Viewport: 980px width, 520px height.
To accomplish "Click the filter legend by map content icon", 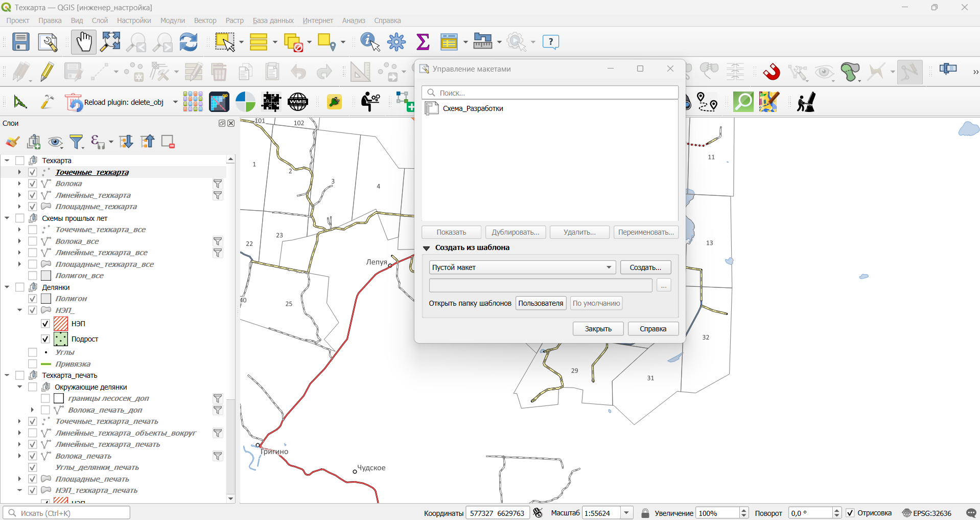I will coord(77,142).
